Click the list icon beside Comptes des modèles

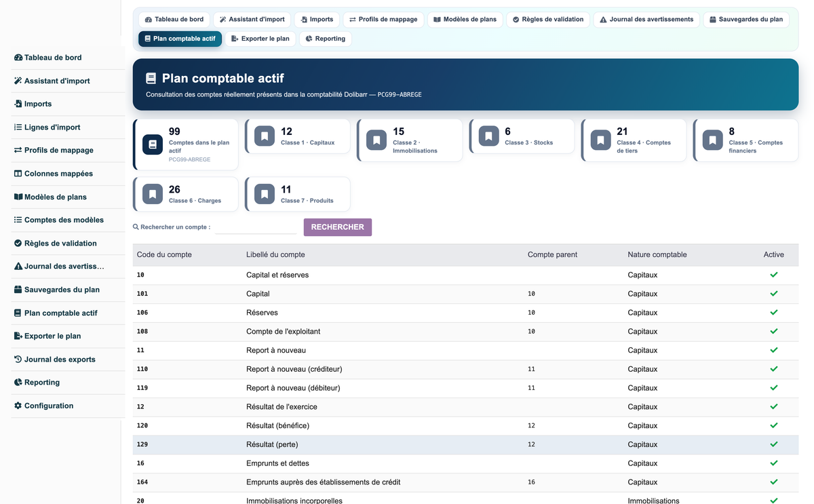pos(18,220)
